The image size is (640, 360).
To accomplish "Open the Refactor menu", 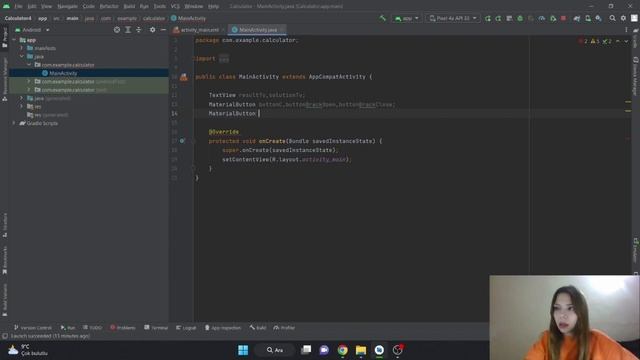I will coord(109,6).
